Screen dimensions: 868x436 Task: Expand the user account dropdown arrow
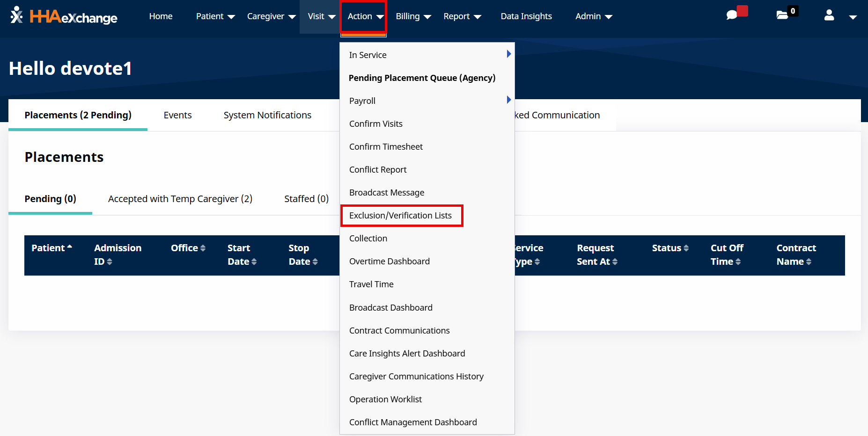tap(853, 17)
